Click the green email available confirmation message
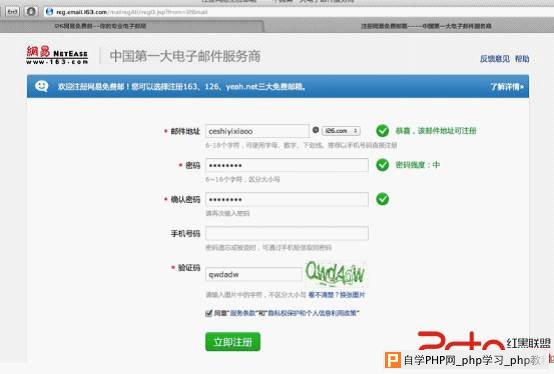Image resolution: width=554 pixels, height=374 pixels. tap(436, 131)
